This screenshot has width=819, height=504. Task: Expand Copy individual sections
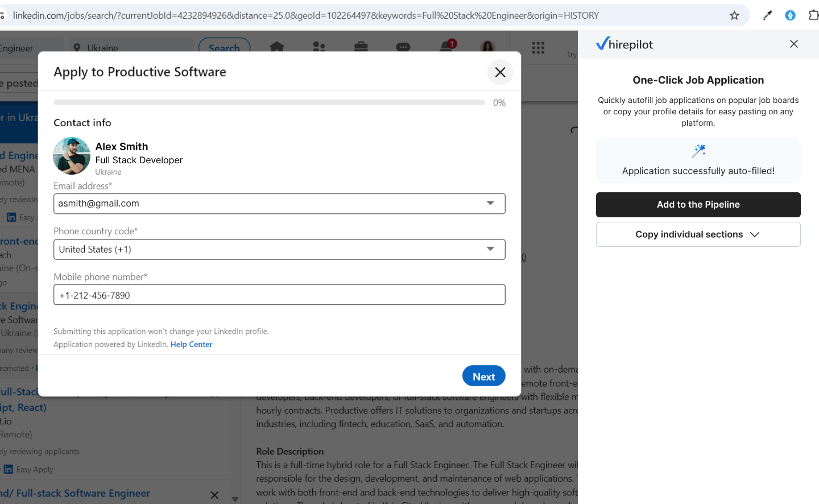point(698,234)
